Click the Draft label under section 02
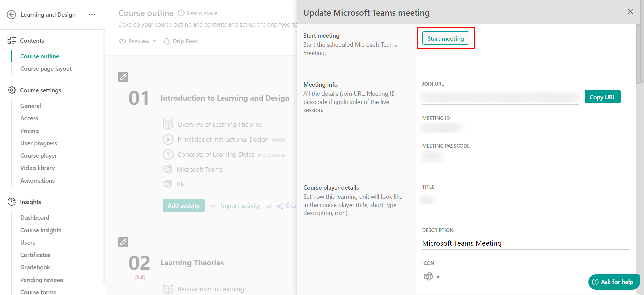 pyautogui.click(x=140, y=277)
